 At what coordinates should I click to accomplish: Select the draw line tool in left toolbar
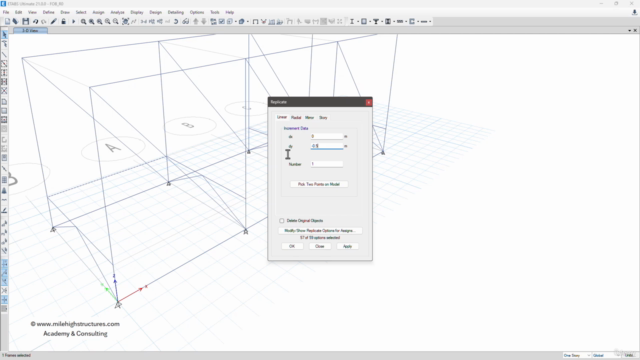coord(4,55)
